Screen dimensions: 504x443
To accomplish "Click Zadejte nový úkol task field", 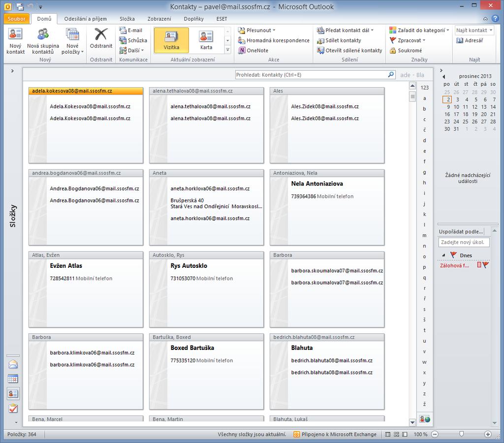I will point(464,242).
